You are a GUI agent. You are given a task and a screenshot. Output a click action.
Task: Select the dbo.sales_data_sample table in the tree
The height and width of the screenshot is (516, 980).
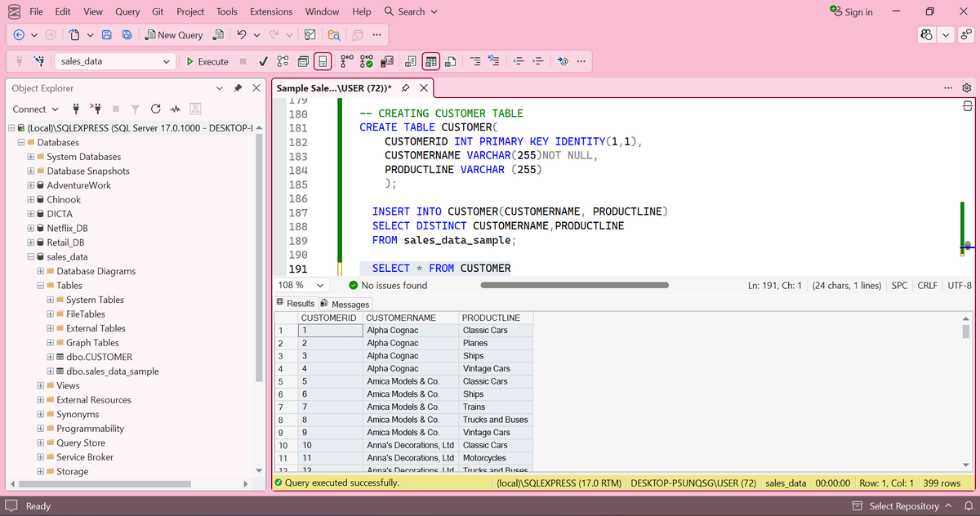pyautogui.click(x=113, y=371)
